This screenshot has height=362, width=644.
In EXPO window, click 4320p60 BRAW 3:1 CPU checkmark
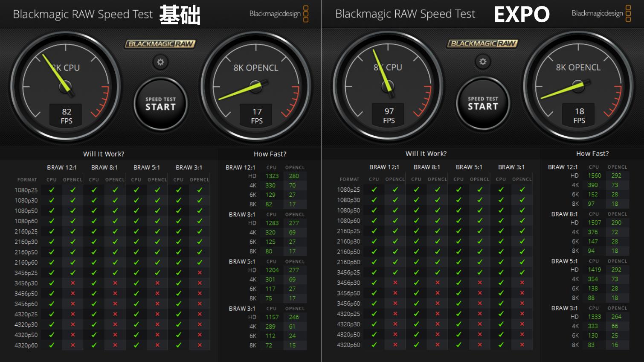click(501, 345)
